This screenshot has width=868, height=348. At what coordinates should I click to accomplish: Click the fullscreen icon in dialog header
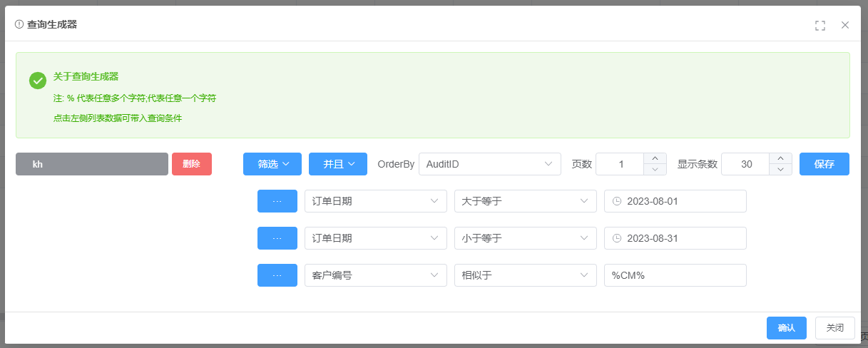820,25
